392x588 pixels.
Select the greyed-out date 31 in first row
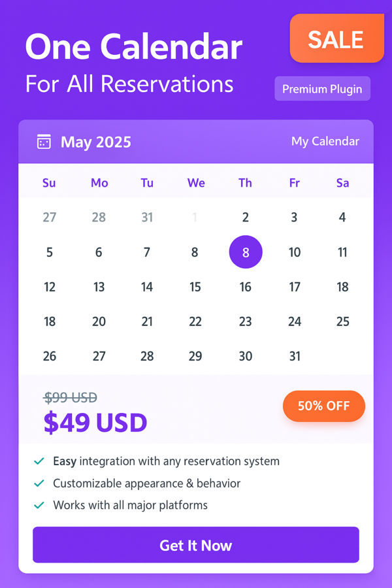147,218
